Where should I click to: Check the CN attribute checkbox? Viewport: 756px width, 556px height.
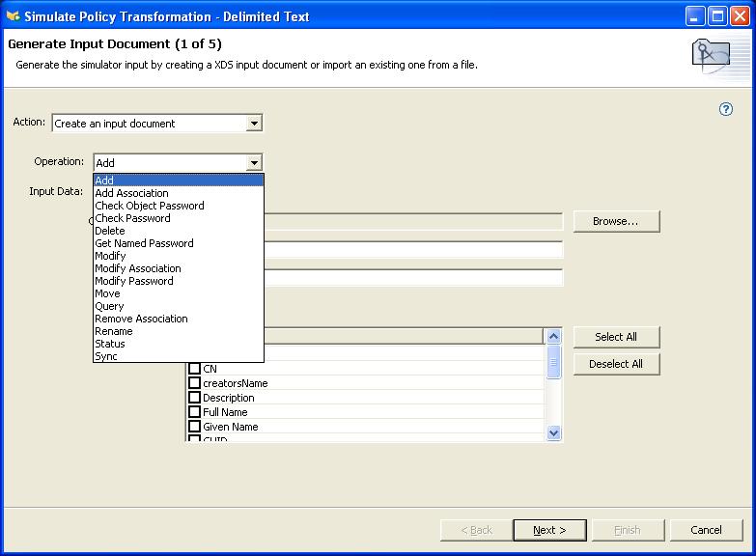194,369
